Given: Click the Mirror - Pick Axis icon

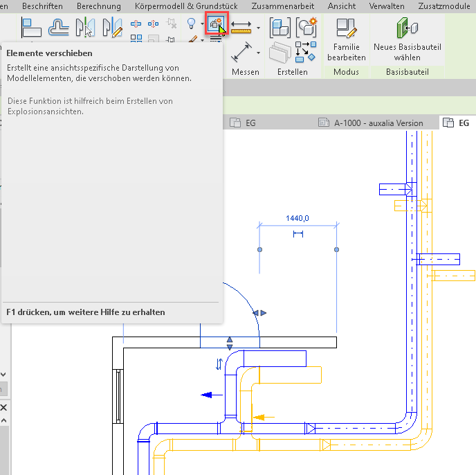Looking at the screenshot, I should click(85, 28).
